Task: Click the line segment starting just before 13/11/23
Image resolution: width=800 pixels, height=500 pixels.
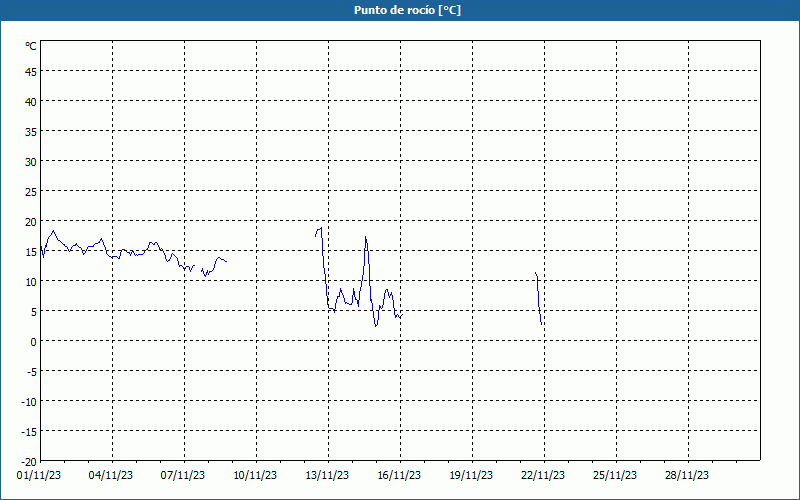Action: click(359, 277)
